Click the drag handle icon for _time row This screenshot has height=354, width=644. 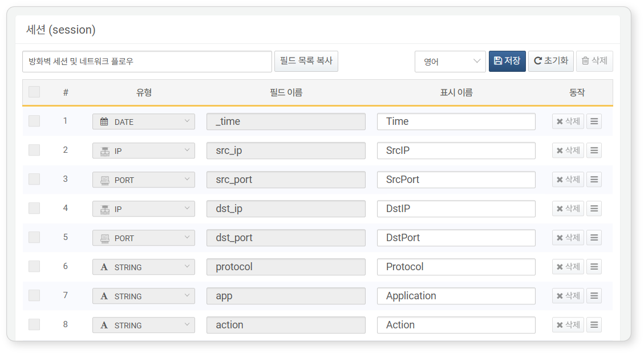coord(594,121)
